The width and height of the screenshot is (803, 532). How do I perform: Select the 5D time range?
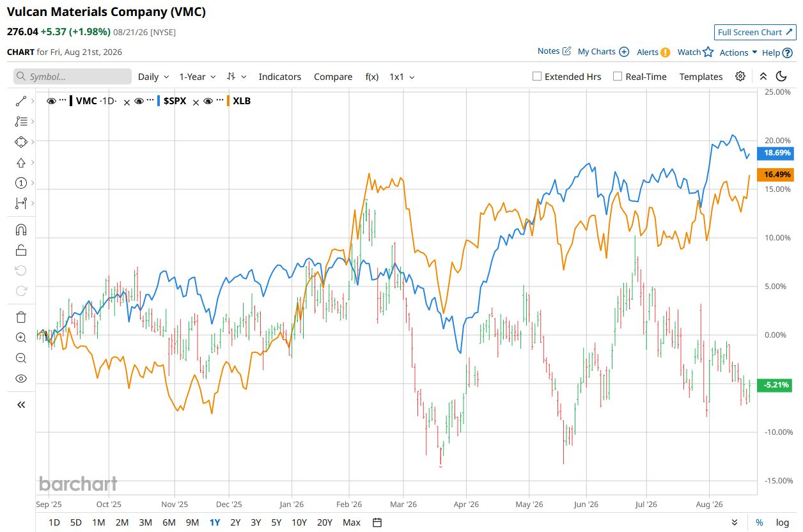tap(75, 522)
